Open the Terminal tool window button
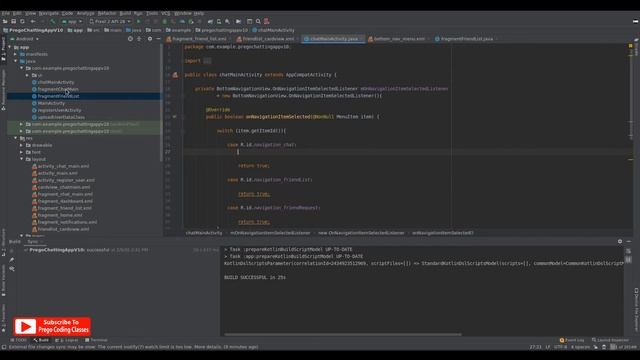 tap(96, 340)
